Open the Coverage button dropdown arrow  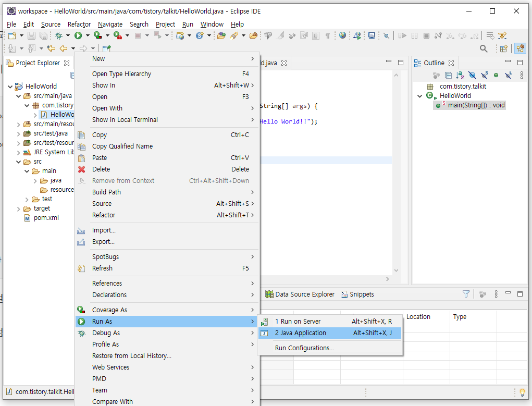tap(107, 35)
